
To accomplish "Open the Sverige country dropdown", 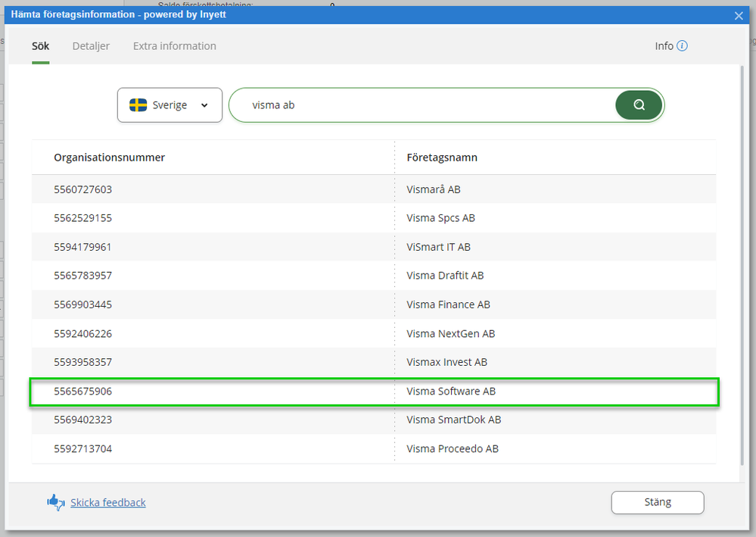I will coord(170,105).
